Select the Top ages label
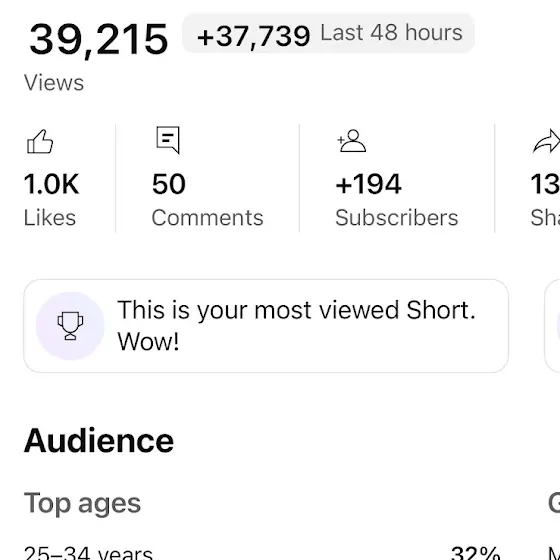 tap(82, 503)
